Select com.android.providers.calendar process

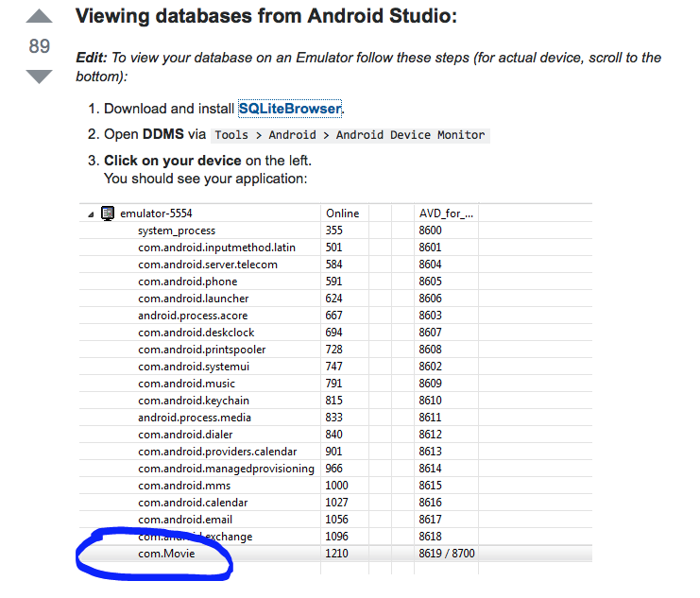point(335,451)
